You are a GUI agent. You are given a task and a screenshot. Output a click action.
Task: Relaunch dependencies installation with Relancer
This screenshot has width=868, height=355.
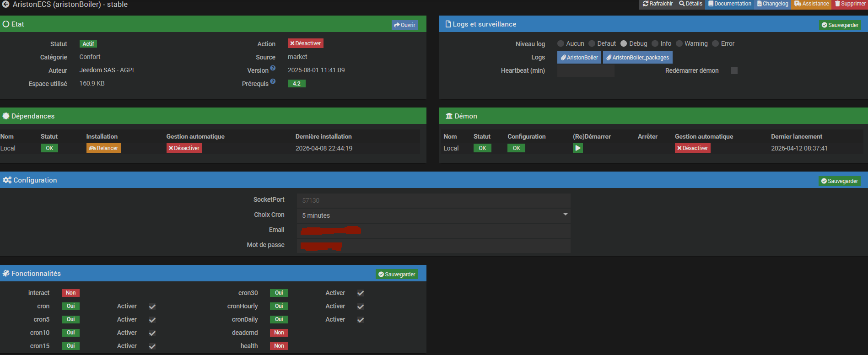click(103, 148)
